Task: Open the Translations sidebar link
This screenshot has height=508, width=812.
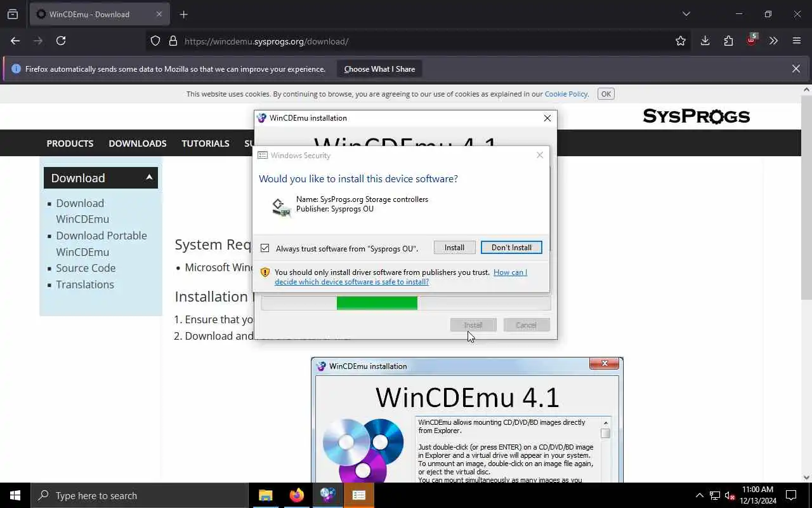Action: [85, 284]
